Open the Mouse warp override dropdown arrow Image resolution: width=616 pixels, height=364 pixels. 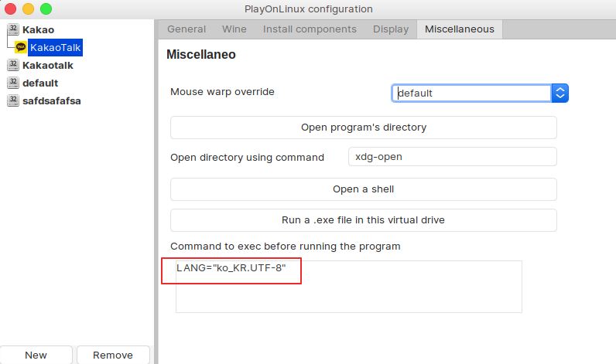pos(560,94)
